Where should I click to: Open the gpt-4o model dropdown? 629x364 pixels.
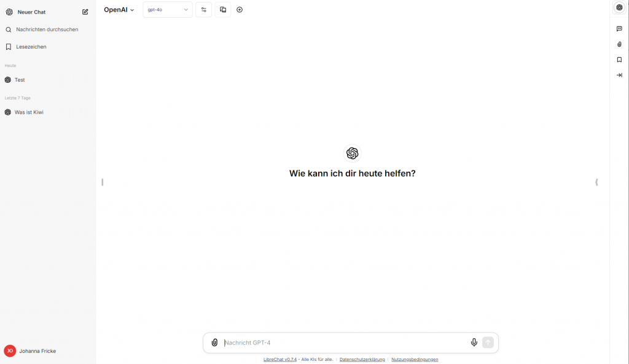(168, 10)
